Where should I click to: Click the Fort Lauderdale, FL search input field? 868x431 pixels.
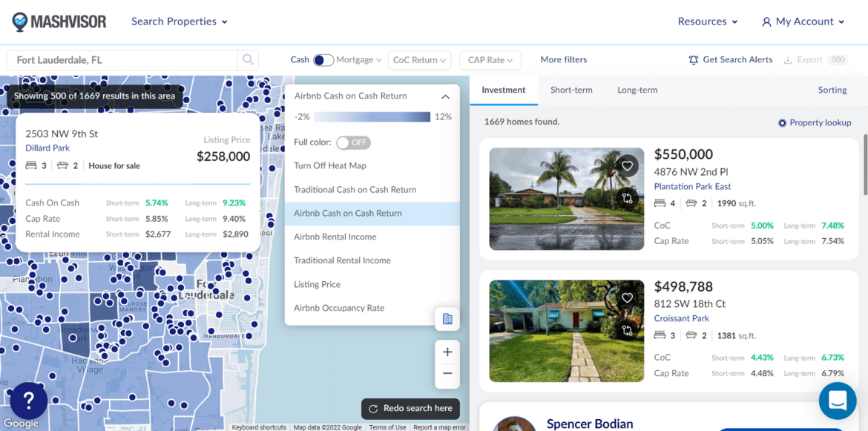click(x=119, y=59)
